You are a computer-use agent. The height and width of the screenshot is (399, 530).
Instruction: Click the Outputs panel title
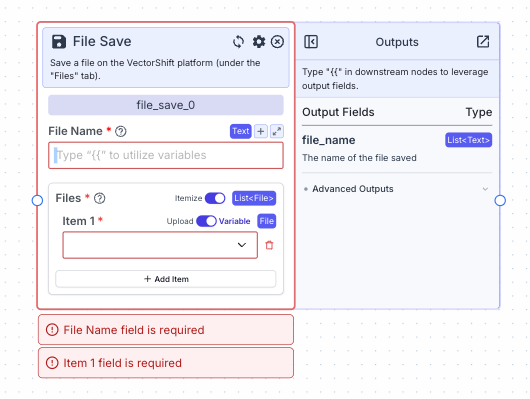tap(397, 42)
